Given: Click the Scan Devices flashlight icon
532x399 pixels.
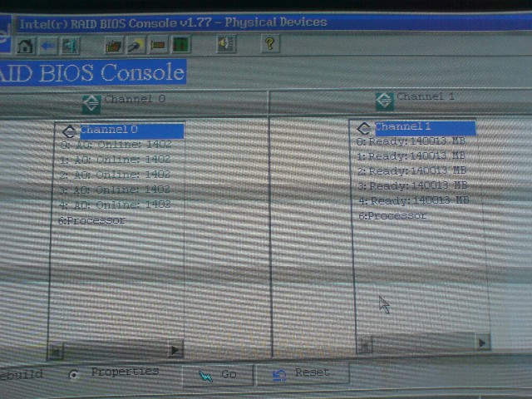Looking at the screenshot, I should click(x=135, y=45).
